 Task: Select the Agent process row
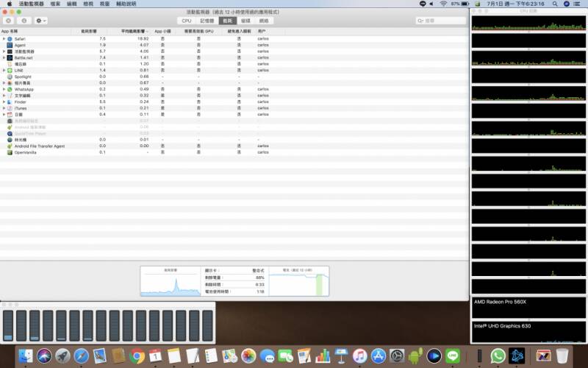[234, 45]
